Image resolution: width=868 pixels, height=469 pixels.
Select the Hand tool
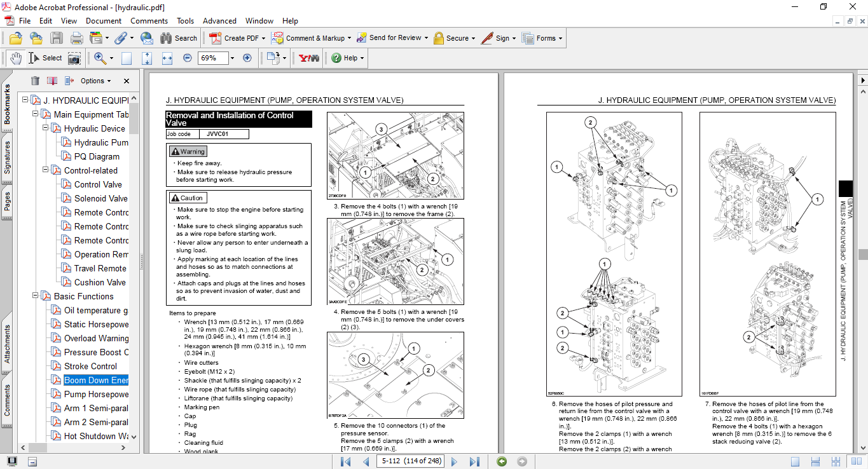[15, 58]
